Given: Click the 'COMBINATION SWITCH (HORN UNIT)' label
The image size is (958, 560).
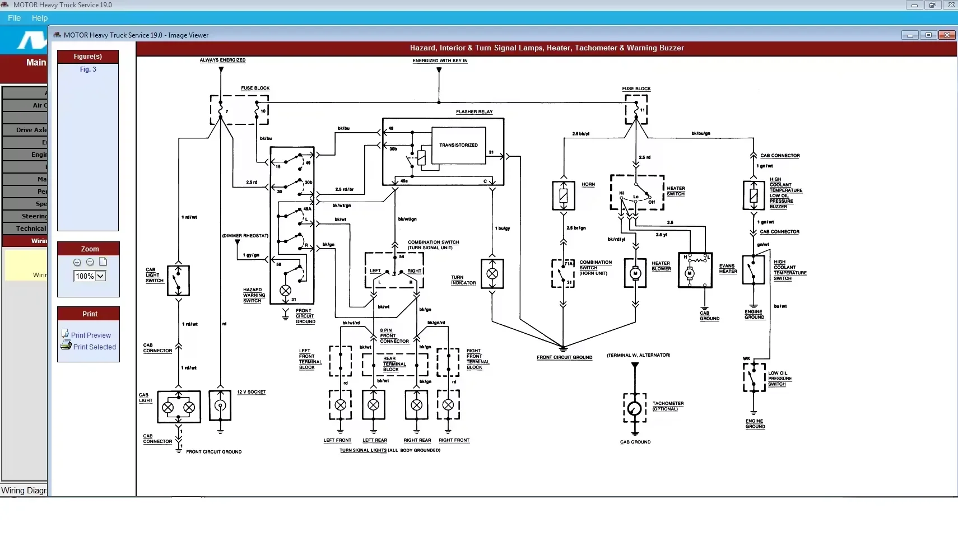Looking at the screenshot, I should pyautogui.click(x=596, y=268).
